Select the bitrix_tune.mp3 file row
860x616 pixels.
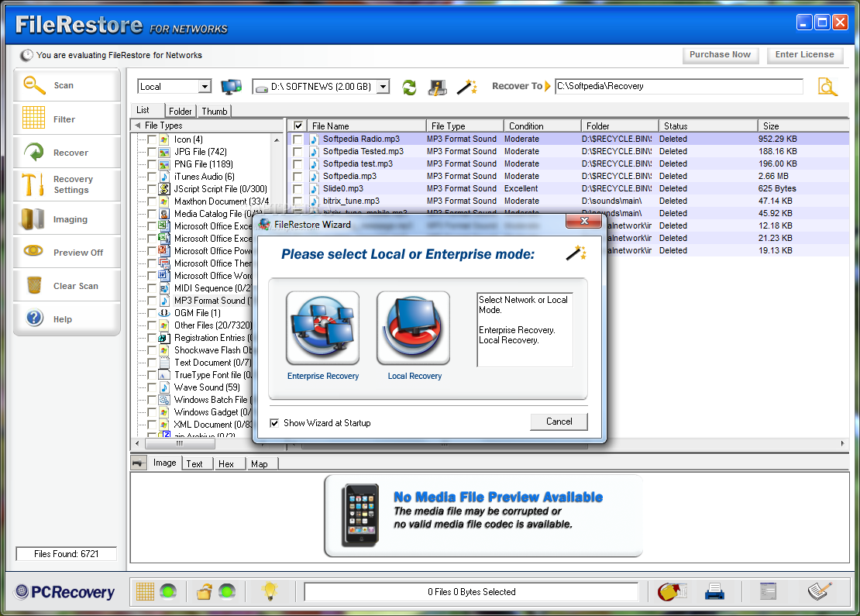pyautogui.click(x=568, y=201)
